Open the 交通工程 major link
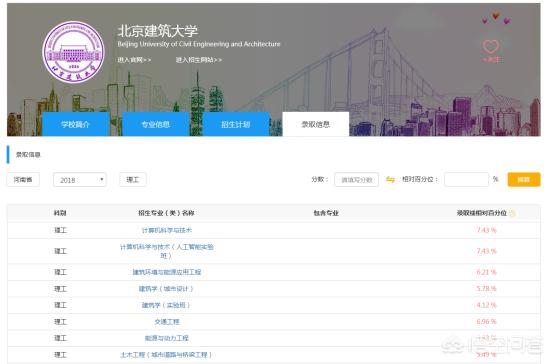 167,322
